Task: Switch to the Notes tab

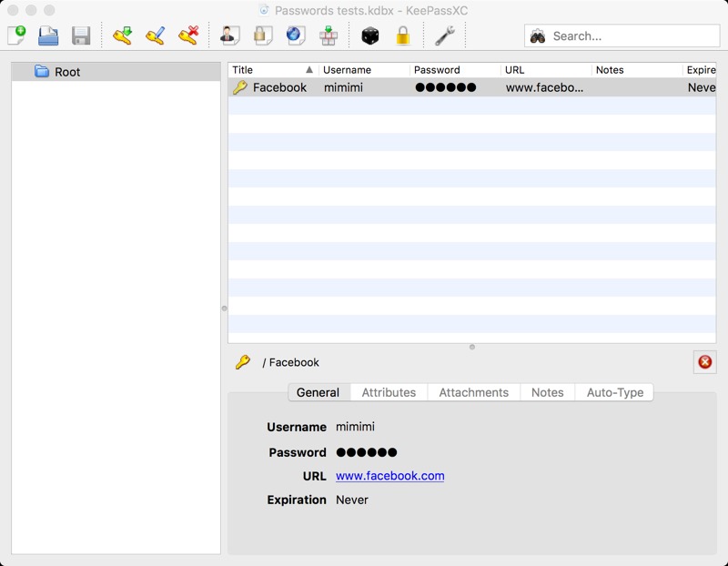Action: point(548,392)
